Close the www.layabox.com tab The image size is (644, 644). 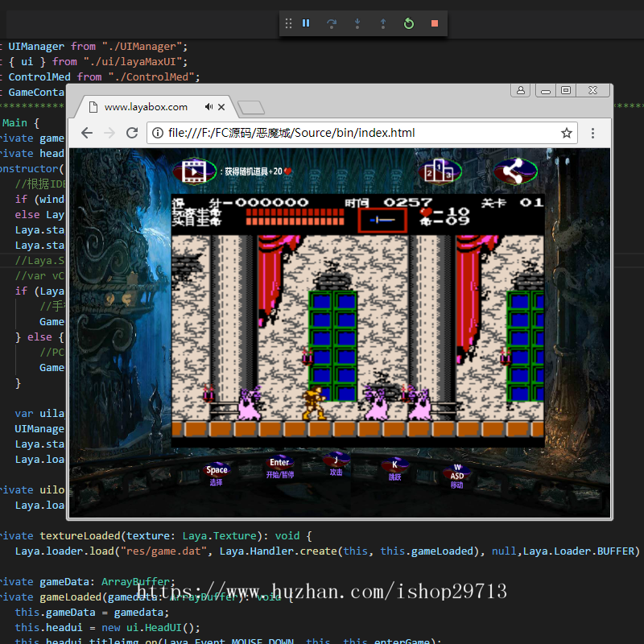click(221, 107)
